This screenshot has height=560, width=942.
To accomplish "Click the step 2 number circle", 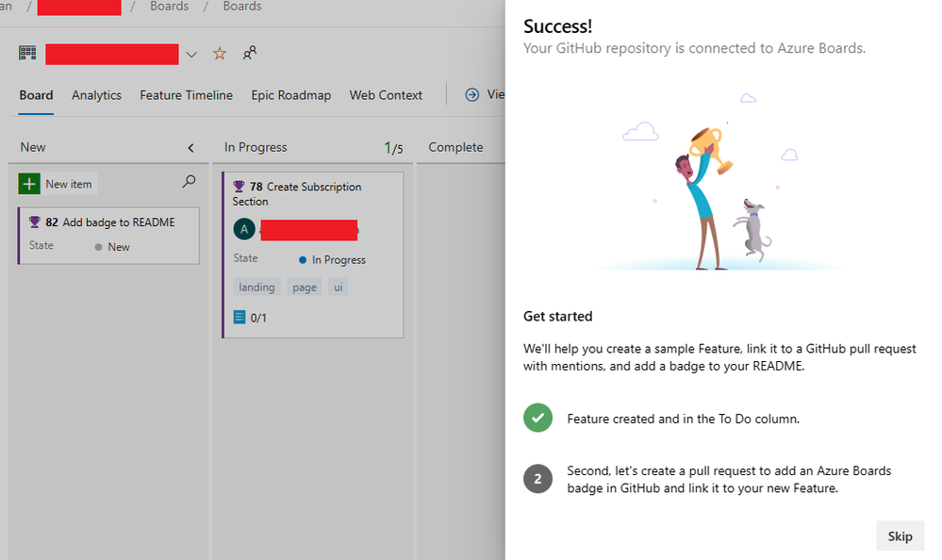I will (x=537, y=479).
